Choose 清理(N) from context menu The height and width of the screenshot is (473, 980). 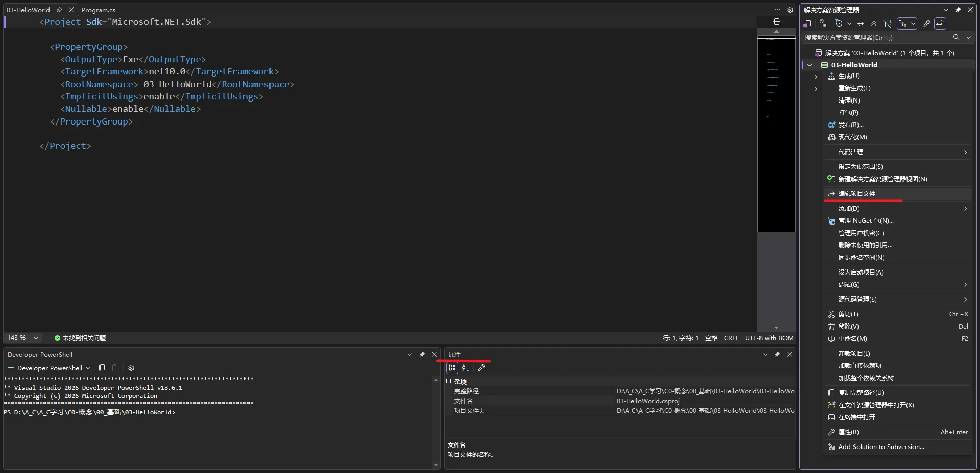click(897, 101)
